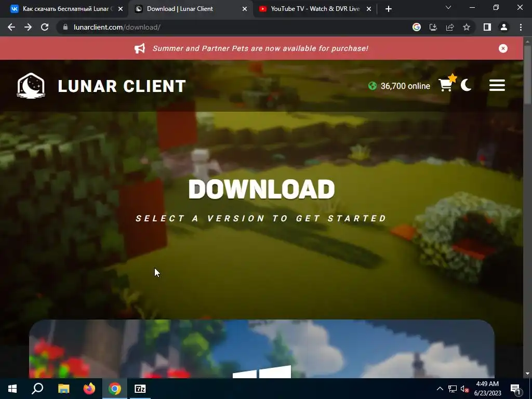This screenshot has width=532, height=399.
Task: Open the Chrome profile avatar
Action: click(504, 27)
